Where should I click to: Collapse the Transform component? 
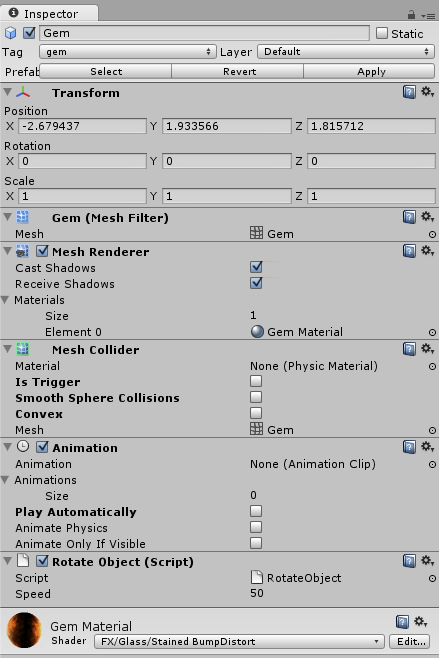7,91
